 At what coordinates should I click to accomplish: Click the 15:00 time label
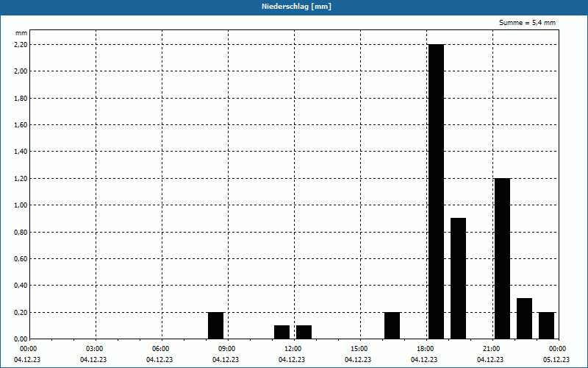point(359,349)
